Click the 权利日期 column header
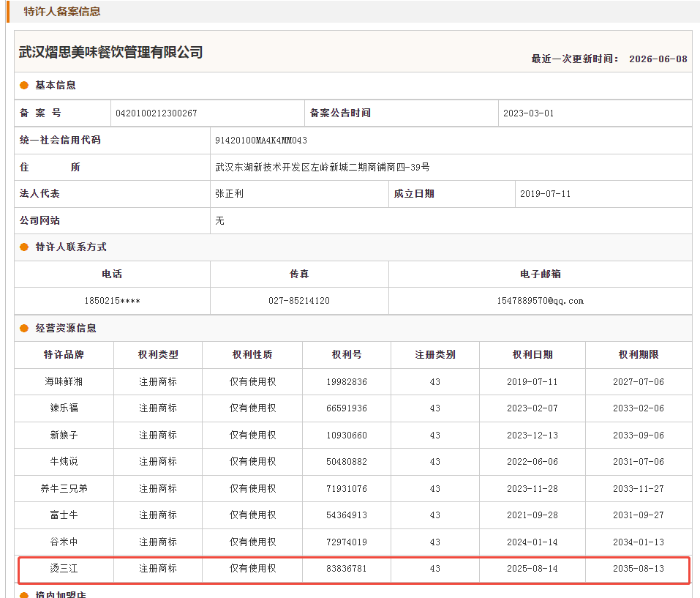 pos(532,354)
